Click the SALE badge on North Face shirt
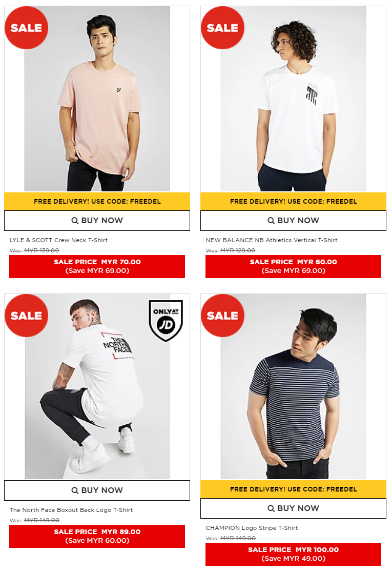This screenshot has height=571, width=392. pyautogui.click(x=26, y=316)
